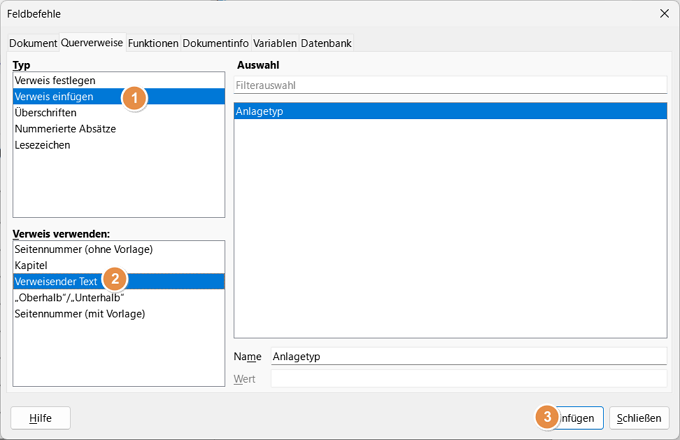Click the Querverweise tab
680x440 pixels.
pyautogui.click(x=92, y=43)
